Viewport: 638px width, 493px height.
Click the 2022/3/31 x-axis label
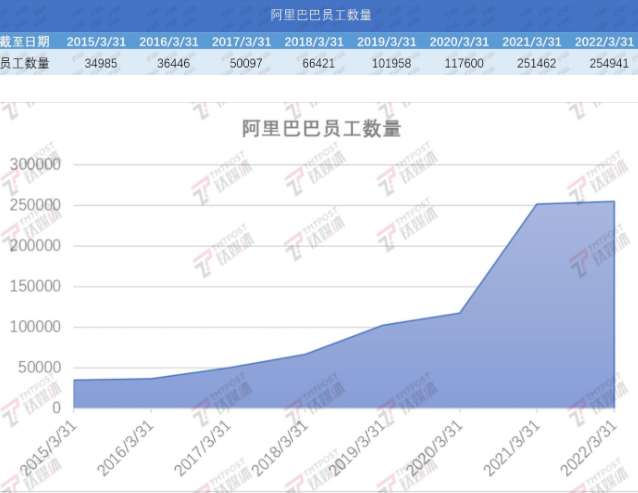pos(589,448)
